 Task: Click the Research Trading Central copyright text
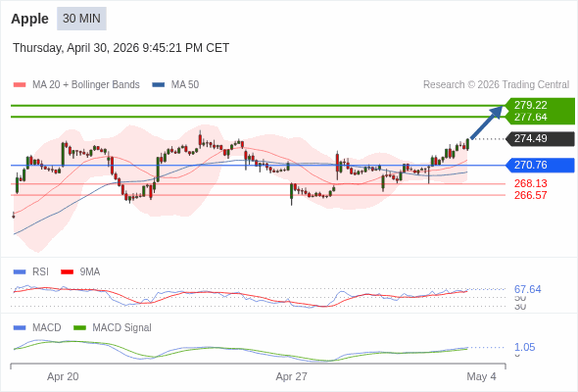[x=496, y=85]
